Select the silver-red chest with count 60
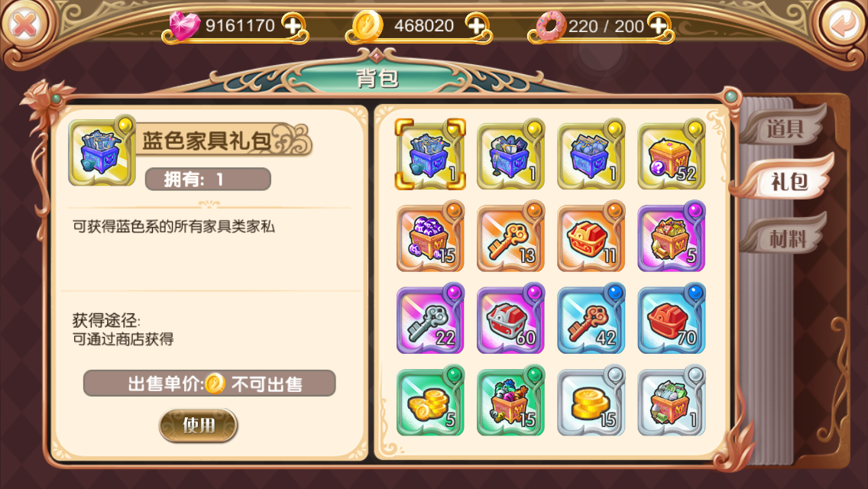This screenshot has width=868, height=489. click(510, 319)
